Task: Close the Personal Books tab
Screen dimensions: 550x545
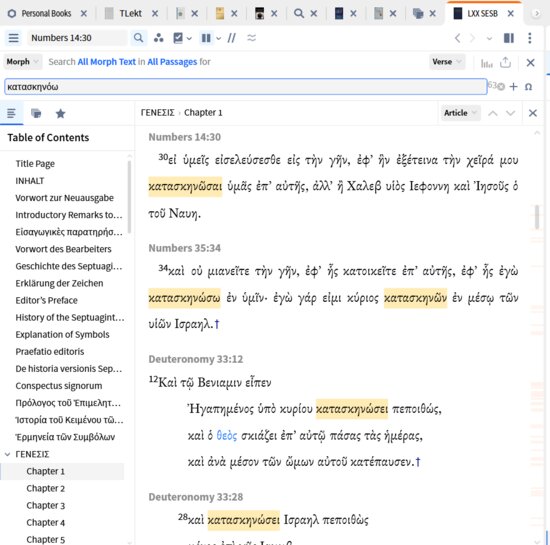Action: pos(83,13)
